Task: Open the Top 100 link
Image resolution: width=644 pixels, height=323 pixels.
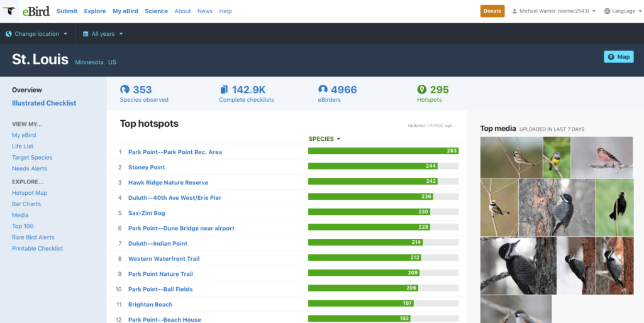Action: click(x=23, y=226)
